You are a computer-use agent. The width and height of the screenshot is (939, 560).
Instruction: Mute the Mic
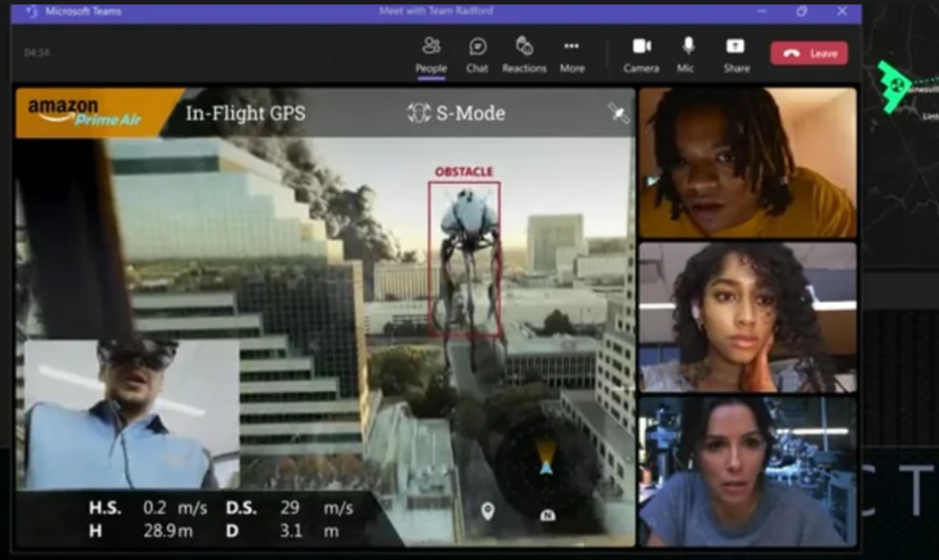(686, 55)
